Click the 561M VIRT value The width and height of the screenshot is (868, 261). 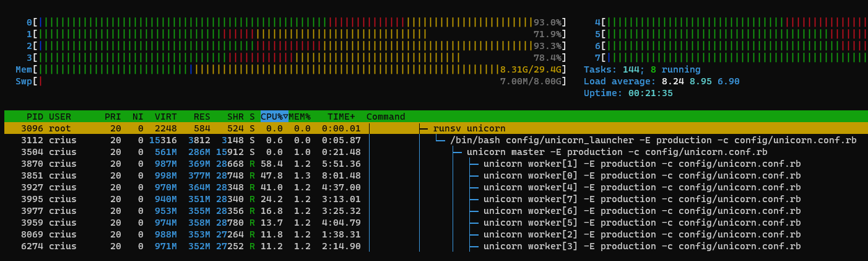pyautogui.click(x=166, y=152)
